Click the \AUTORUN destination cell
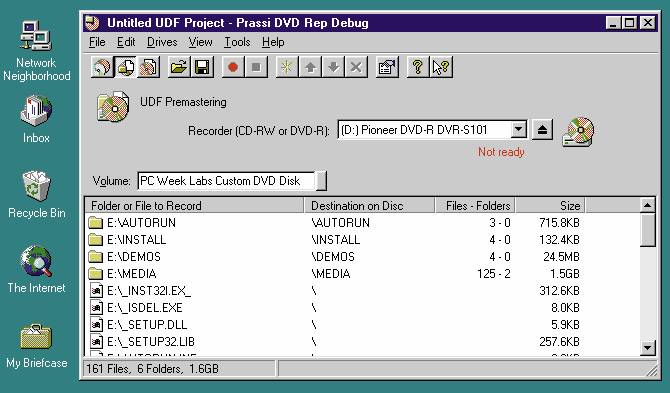This screenshot has height=393, width=670. pos(341,223)
